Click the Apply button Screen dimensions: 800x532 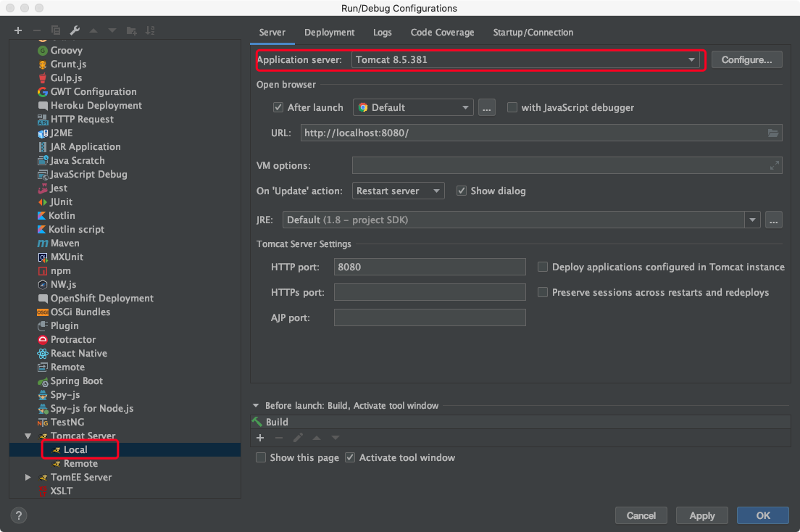[702, 515]
